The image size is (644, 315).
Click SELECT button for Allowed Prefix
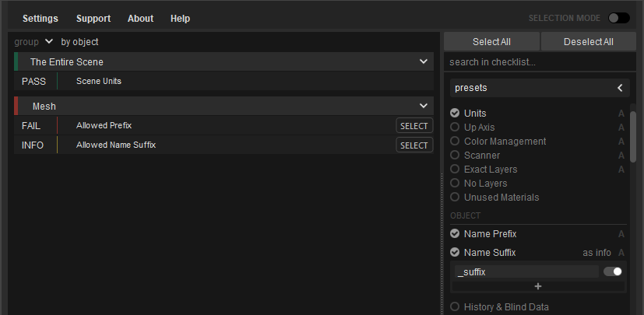click(x=414, y=126)
